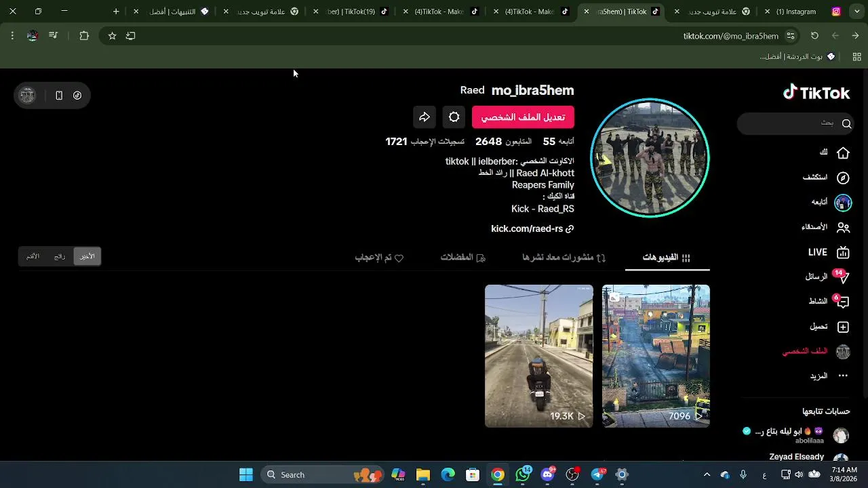This screenshot has height=488, width=868.
Task: Open the Explore compass page
Action: pos(826,178)
